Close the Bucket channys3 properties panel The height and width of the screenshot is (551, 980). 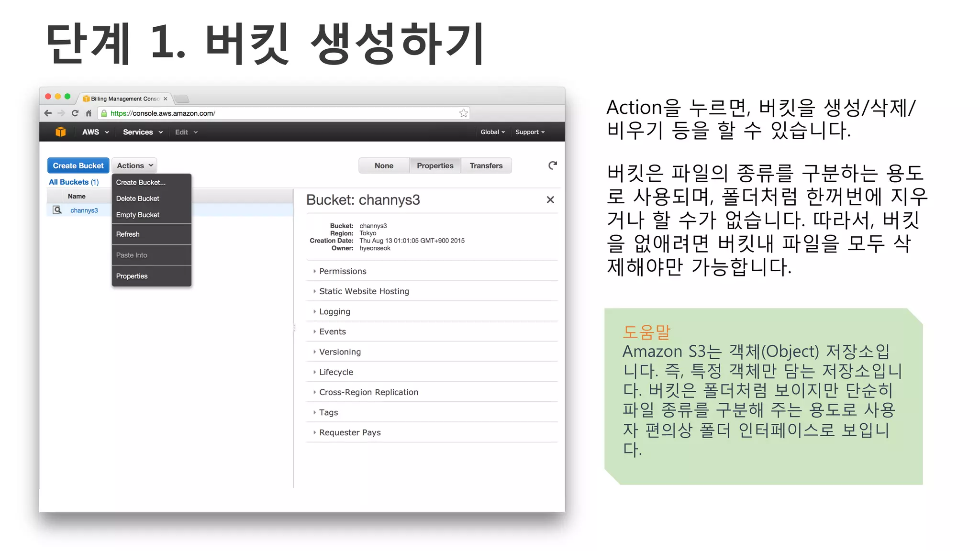pyautogui.click(x=550, y=200)
